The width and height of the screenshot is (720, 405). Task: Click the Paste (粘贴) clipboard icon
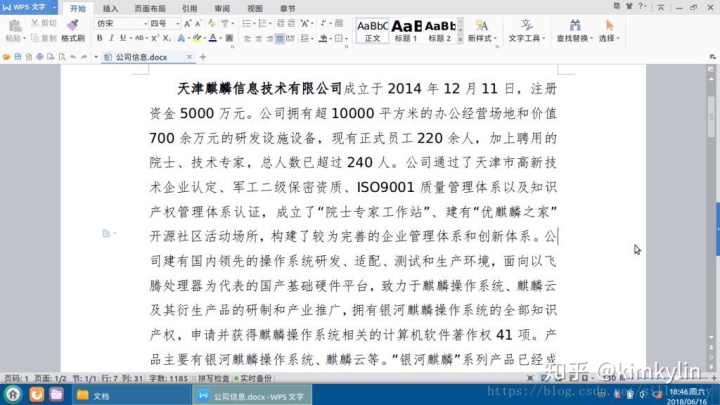coord(15,26)
